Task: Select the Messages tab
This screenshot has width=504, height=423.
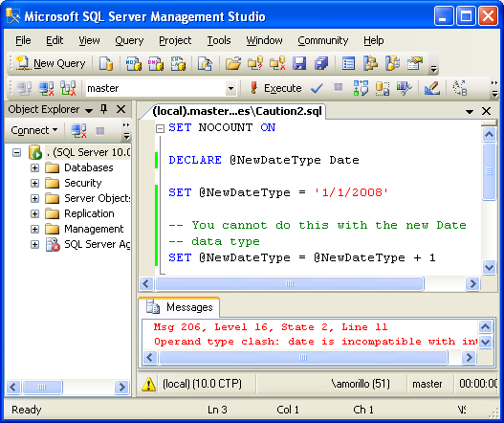Action: tap(180, 307)
